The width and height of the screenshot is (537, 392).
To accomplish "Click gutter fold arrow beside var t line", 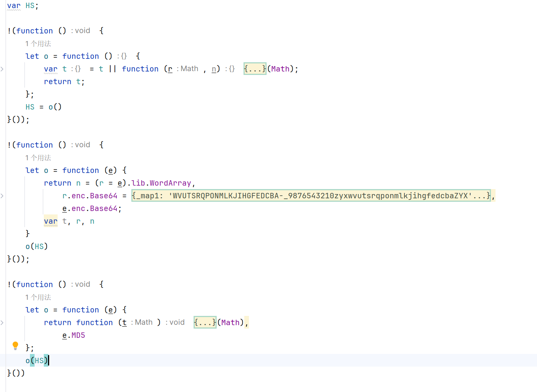I will click(2, 69).
